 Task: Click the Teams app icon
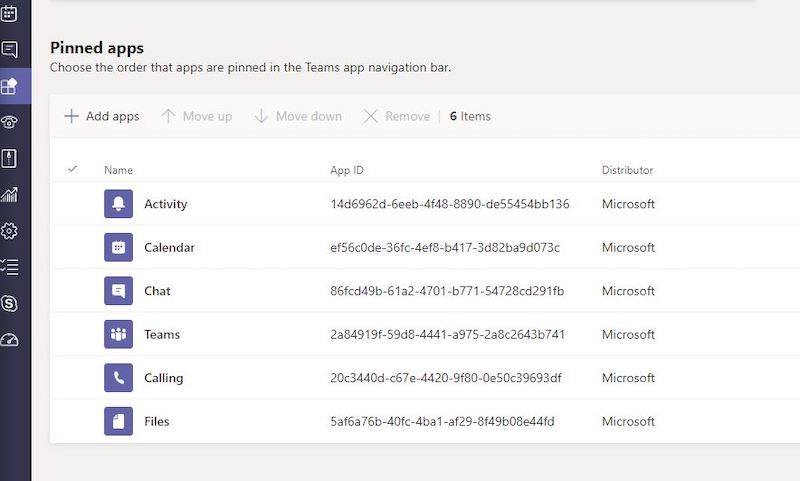click(118, 334)
